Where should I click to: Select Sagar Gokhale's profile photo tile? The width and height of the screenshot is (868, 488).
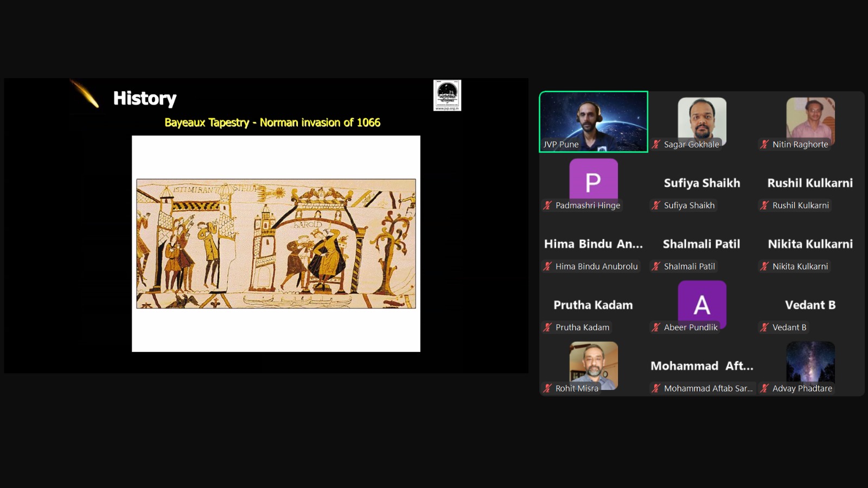[x=702, y=121]
